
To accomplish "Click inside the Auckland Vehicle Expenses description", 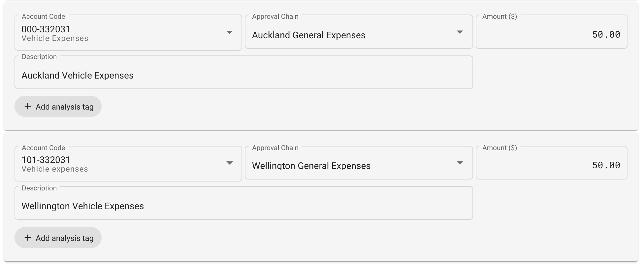I will tap(243, 72).
